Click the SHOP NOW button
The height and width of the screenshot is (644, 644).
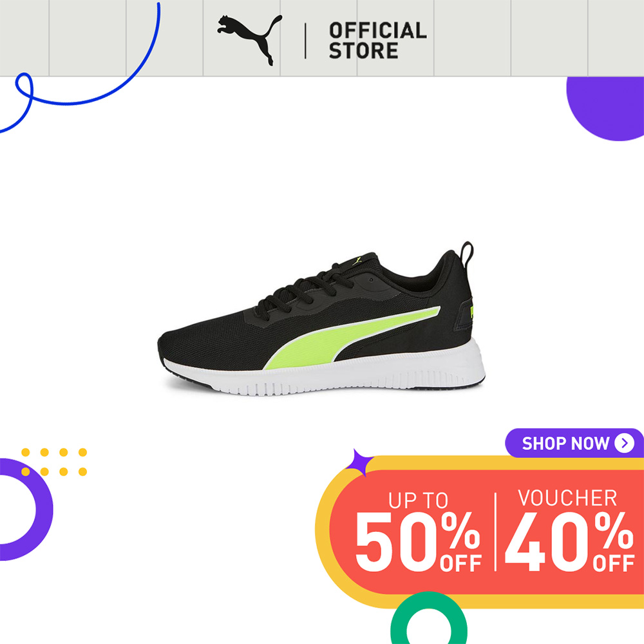coord(574,443)
